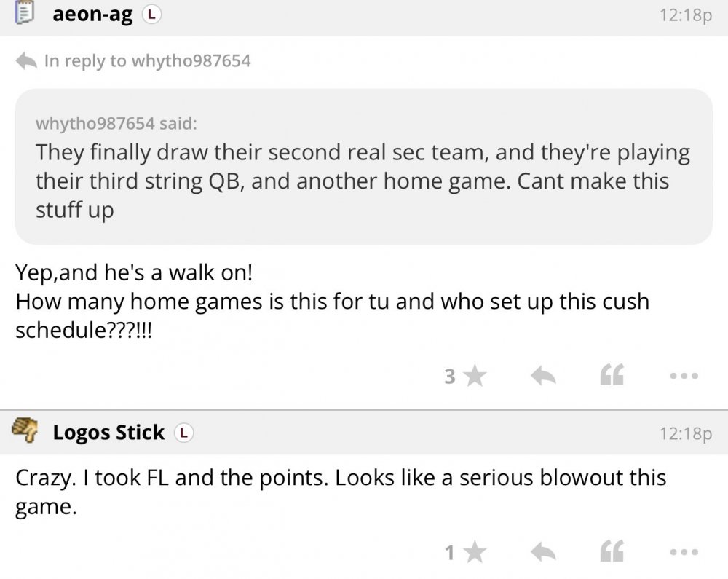Click the notepad avatar beside aeon-ag
The height and width of the screenshot is (579, 728).
[26, 14]
